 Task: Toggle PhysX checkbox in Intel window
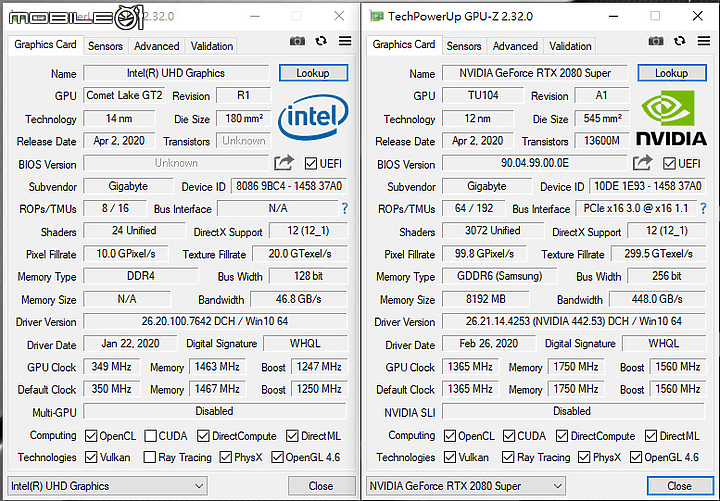[225, 457]
